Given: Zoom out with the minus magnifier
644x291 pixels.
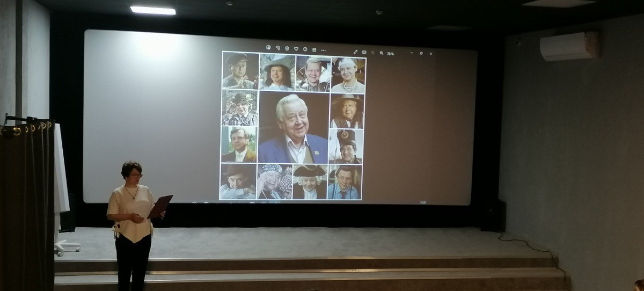Looking at the screenshot, I should tap(373, 53).
